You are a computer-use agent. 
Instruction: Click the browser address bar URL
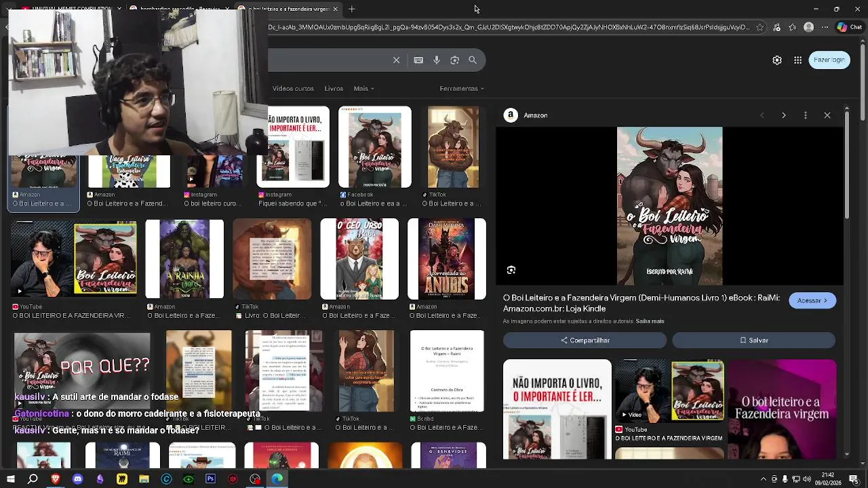pos(509,28)
